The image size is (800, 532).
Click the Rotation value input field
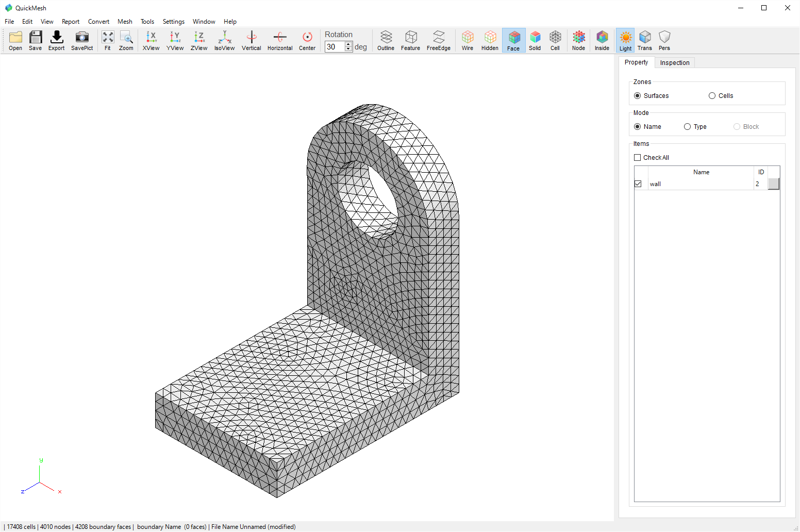pyautogui.click(x=335, y=47)
